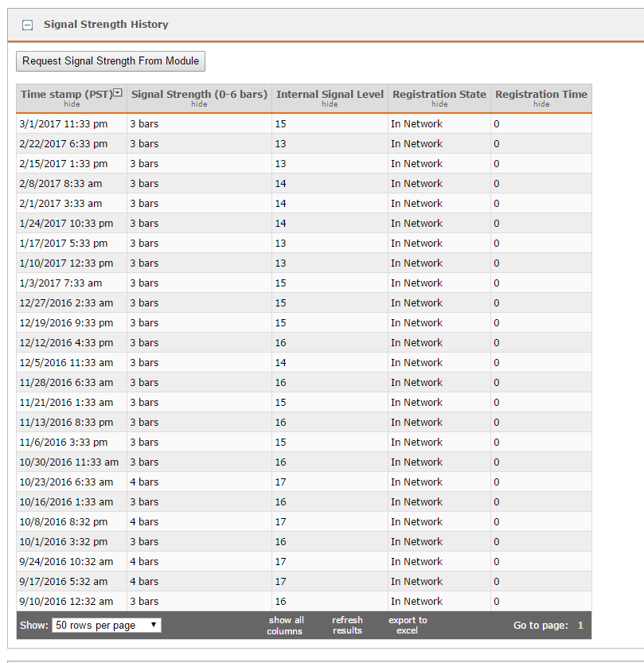Click Request Signal Strength From Module button
The width and height of the screenshot is (644, 663).
111,61
